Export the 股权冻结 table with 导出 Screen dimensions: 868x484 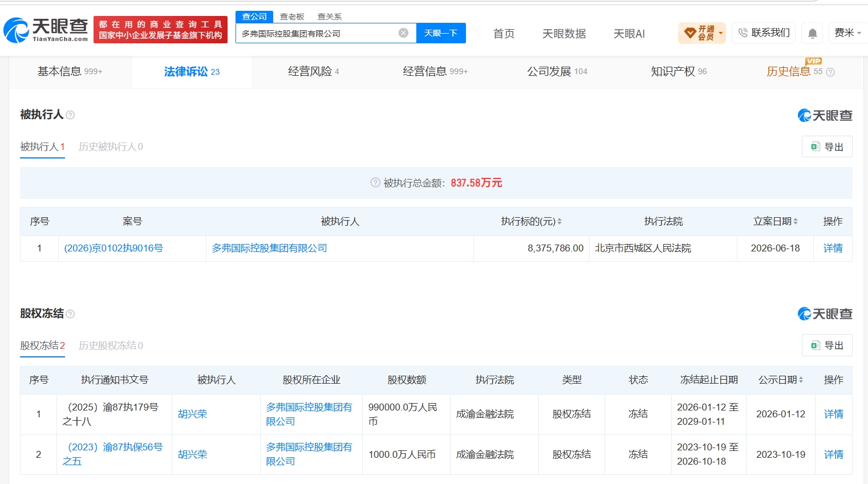(827, 345)
